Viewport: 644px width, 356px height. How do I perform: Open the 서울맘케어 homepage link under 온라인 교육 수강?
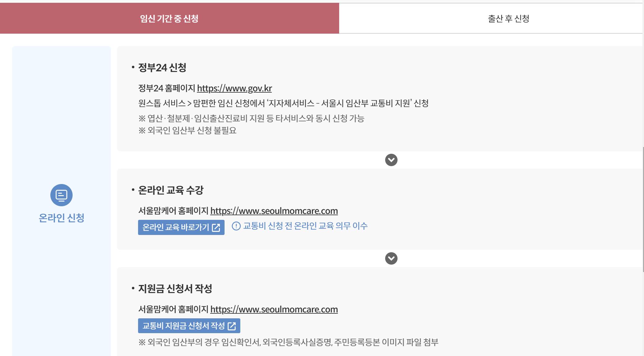pos(274,211)
